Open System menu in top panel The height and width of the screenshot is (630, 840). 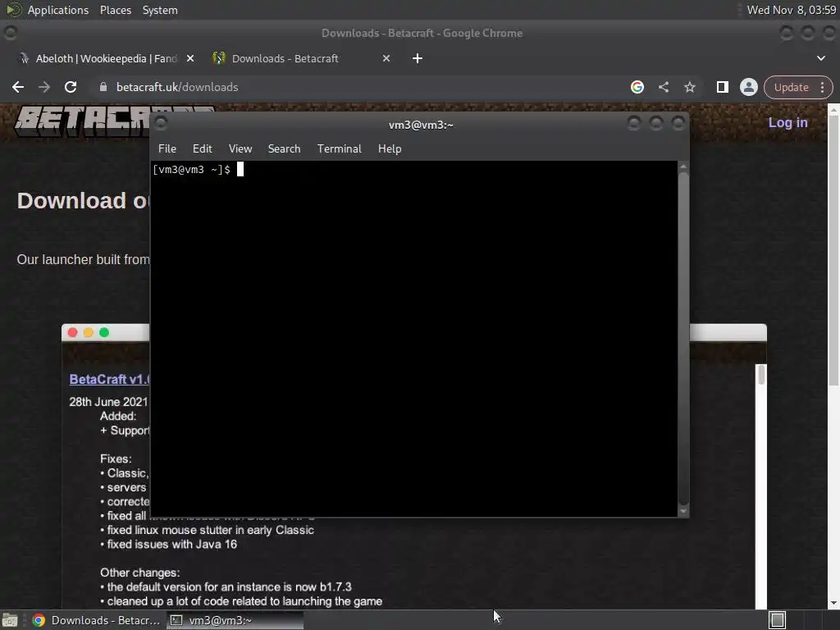[160, 10]
